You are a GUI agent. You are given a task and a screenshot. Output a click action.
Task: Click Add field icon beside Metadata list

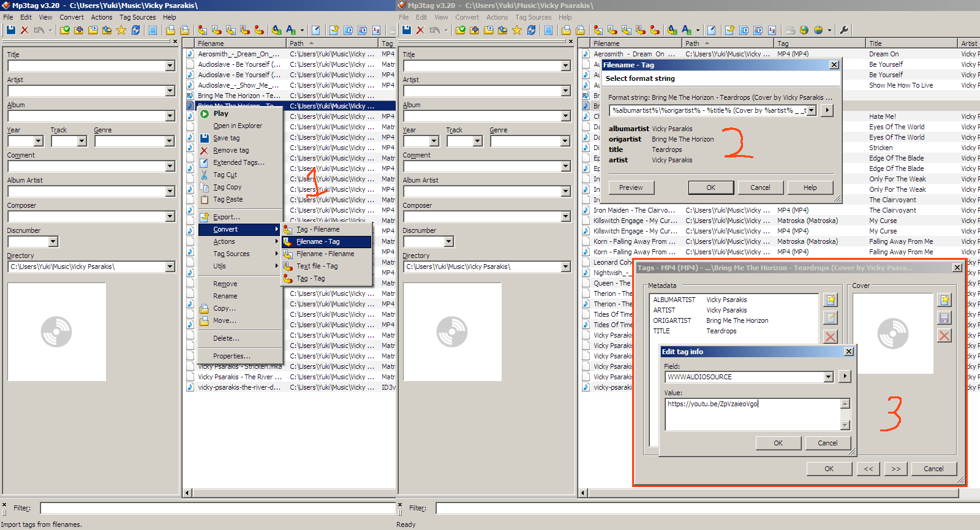coord(831,300)
